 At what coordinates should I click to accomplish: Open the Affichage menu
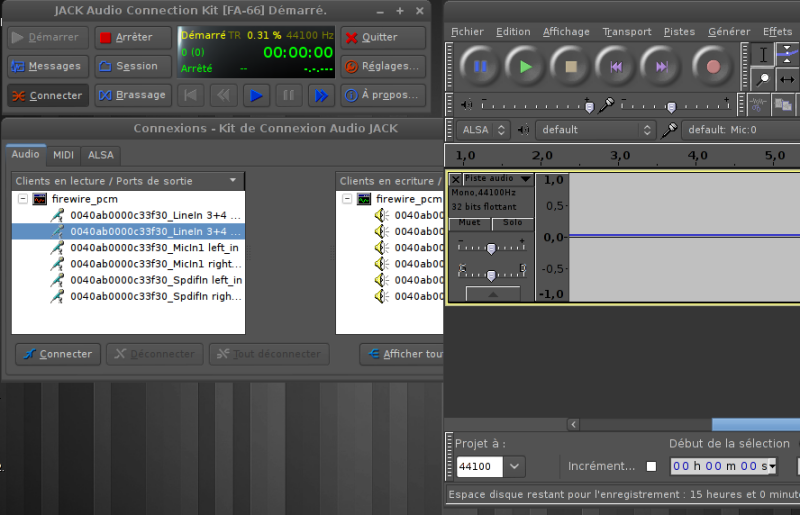[566, 32]
